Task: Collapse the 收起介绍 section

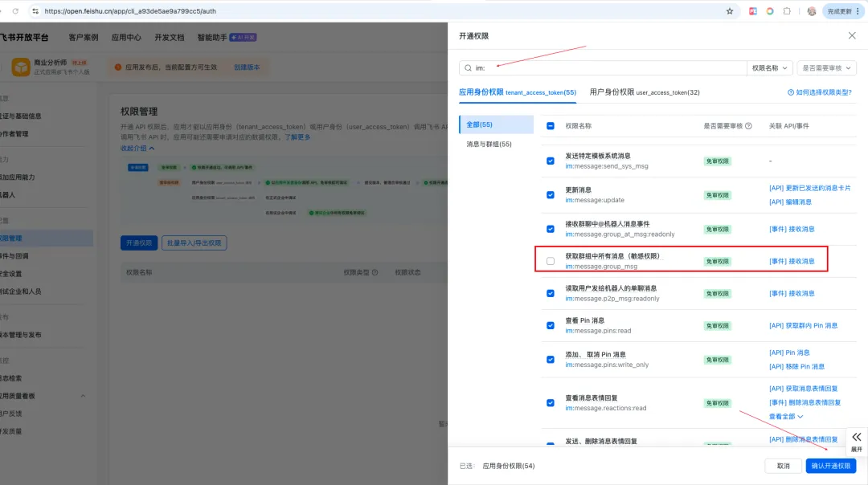Action: tap(137, 149)
